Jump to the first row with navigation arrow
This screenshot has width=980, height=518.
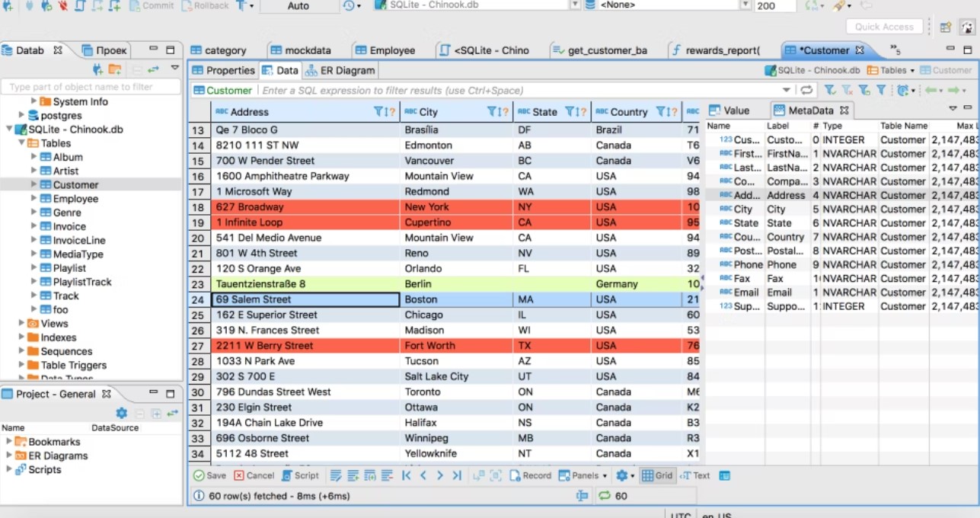click(x=406, y=475)
